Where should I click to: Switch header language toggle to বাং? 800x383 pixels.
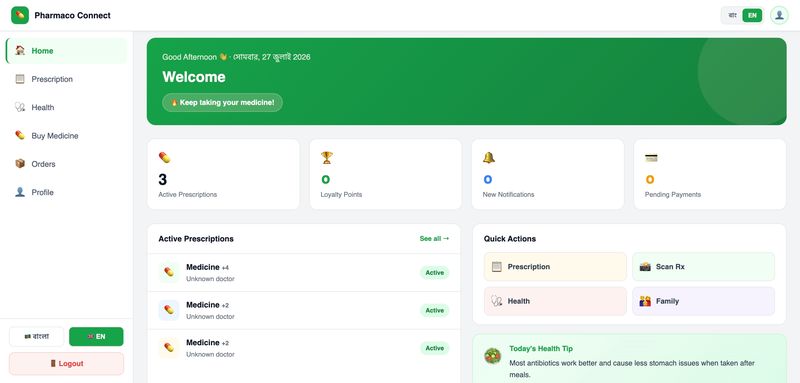733,15
